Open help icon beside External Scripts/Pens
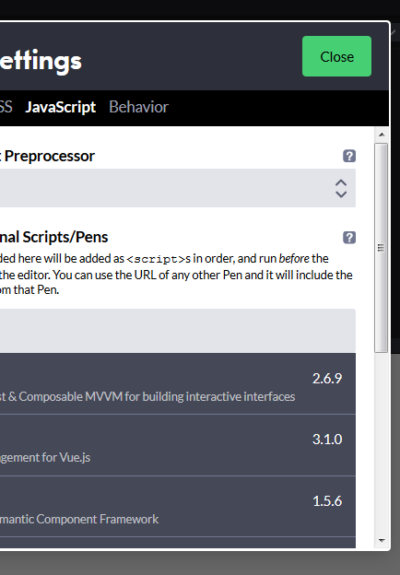The width and height of the screenshot is (400, 575). click(349, 237)
